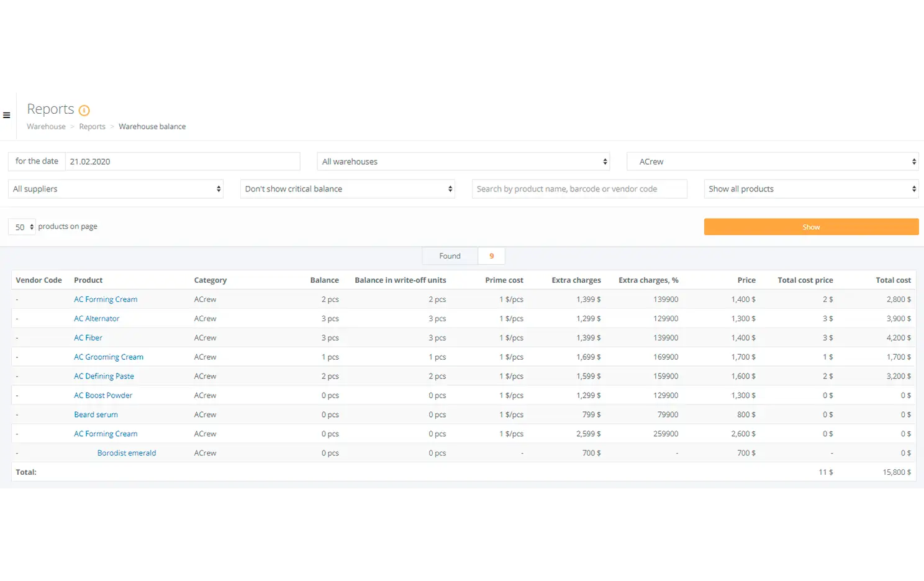Open the AC Alternator product

pos(97,319)
